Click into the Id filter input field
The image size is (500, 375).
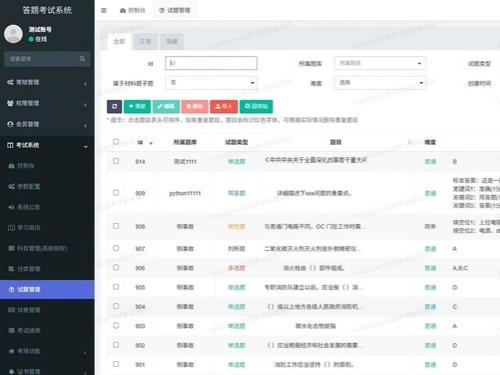211,63
